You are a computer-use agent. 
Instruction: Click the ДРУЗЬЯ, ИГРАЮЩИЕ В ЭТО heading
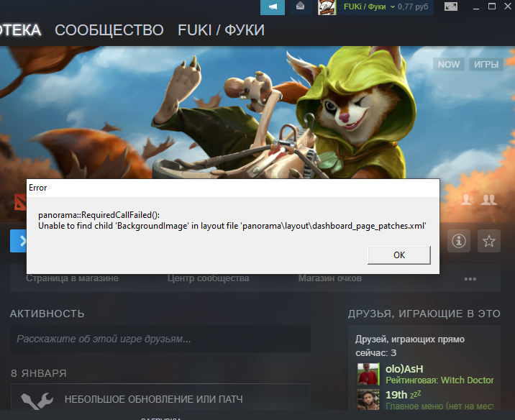click(x=424, y=314)
